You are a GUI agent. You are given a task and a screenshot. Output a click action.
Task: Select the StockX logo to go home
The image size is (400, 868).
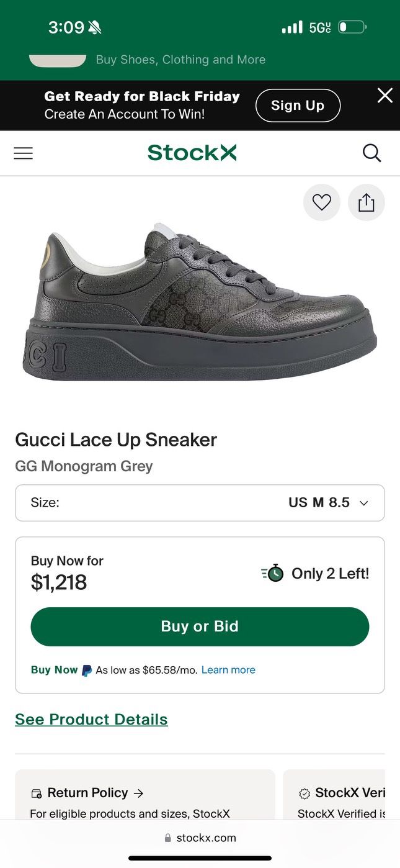tap(192, 153)
